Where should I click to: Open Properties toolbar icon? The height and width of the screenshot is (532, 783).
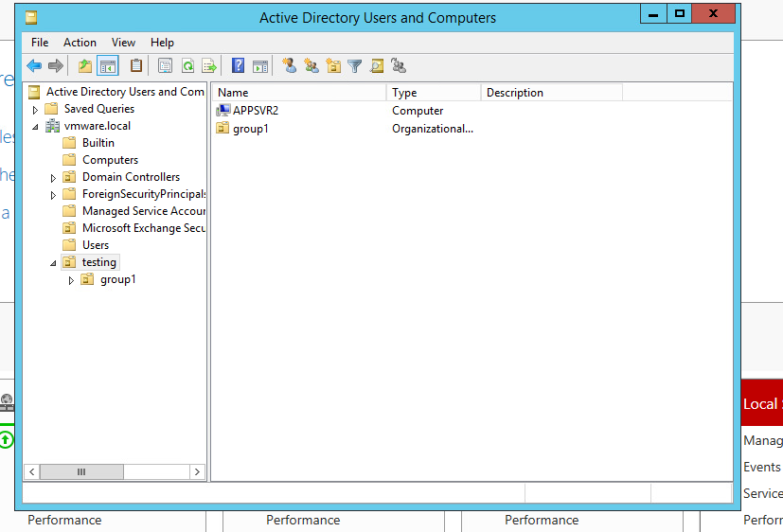pyautogui.click(x=166, y=66)
